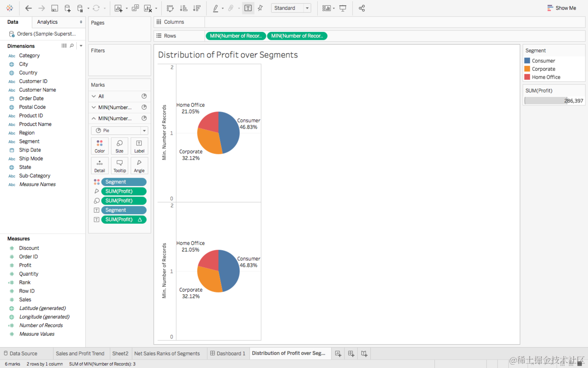The height and width of the screenshot is (368, 588).
Task: Click the Color marks card button
Action: pyautogui.click(x=100, y=146)
